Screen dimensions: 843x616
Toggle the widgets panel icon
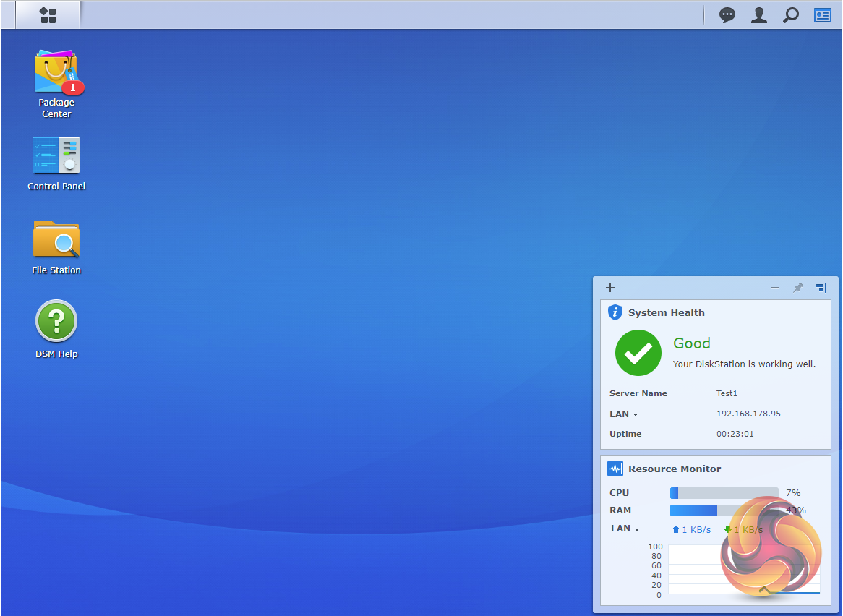point(822,15)
